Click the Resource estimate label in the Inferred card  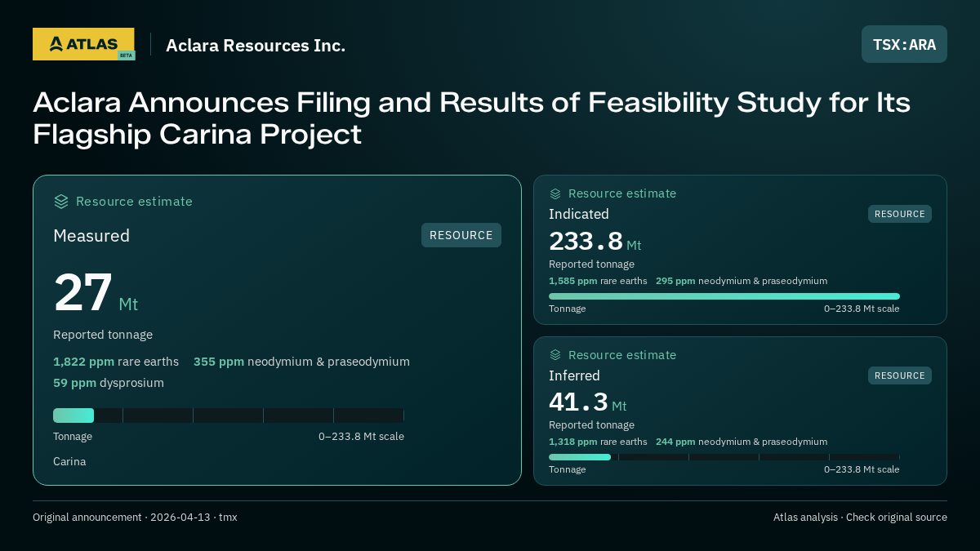622,355
